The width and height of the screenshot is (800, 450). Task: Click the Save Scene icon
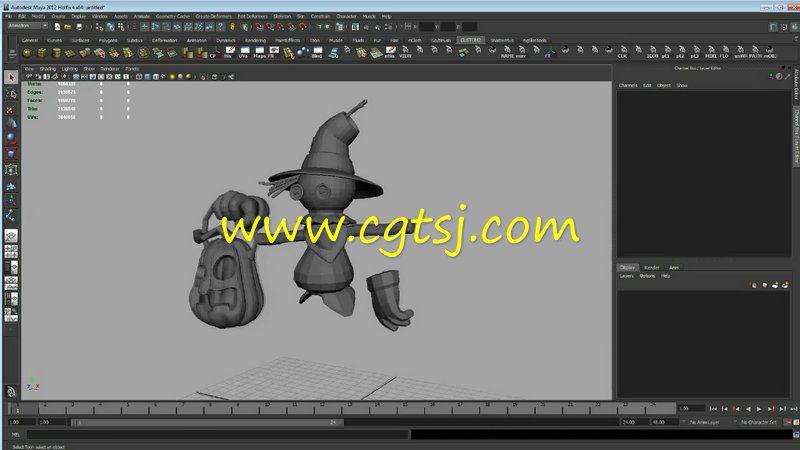click(79, 27)
